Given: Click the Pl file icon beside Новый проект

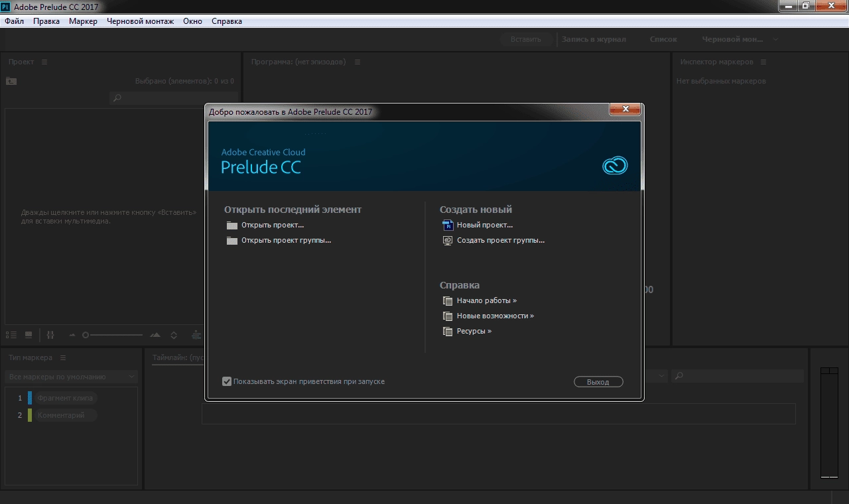Looking at the screenshot, I should pyautogui.click(x=448, y=225).
